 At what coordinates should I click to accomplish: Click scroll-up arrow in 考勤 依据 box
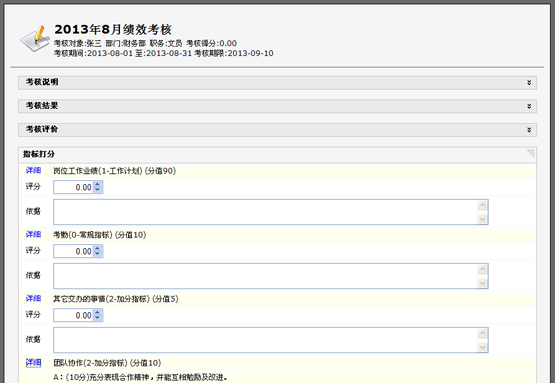482,269
